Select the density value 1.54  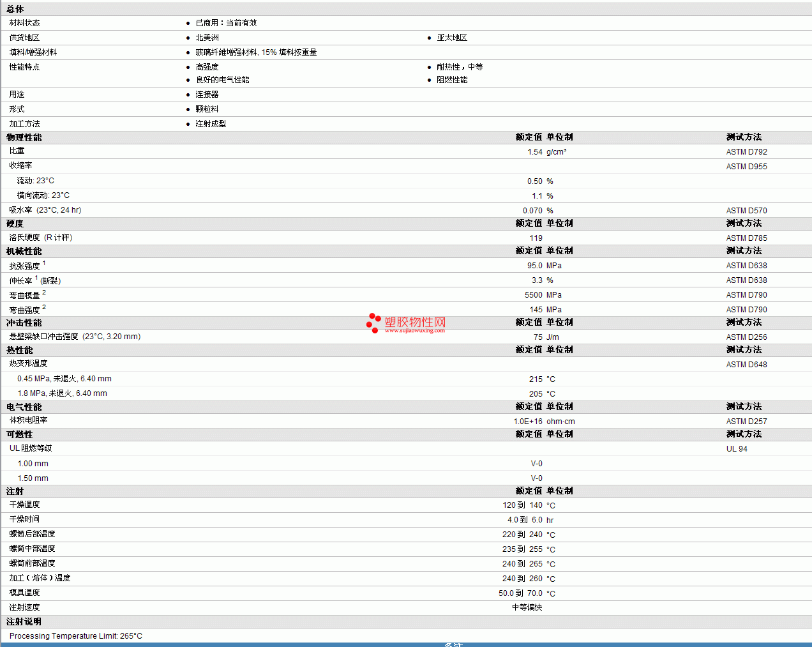pyautogui.click(x=535, y=152)
